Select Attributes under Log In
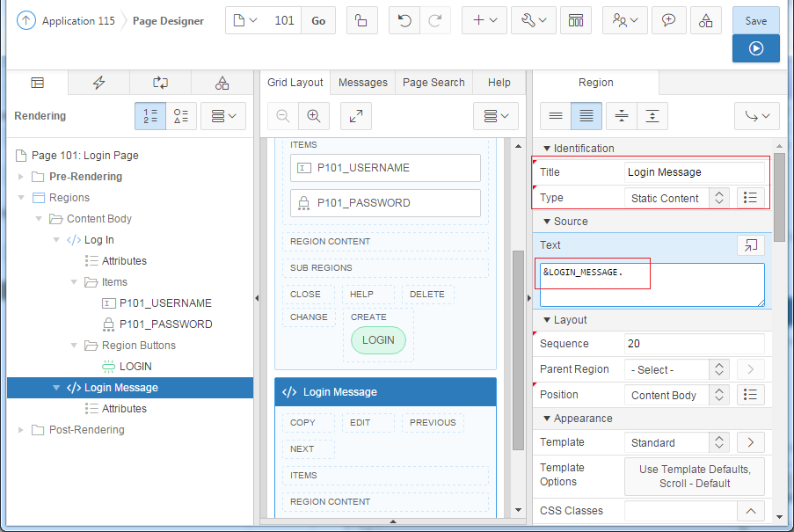This screenshot has height=532, width=794. pos(124,260)
